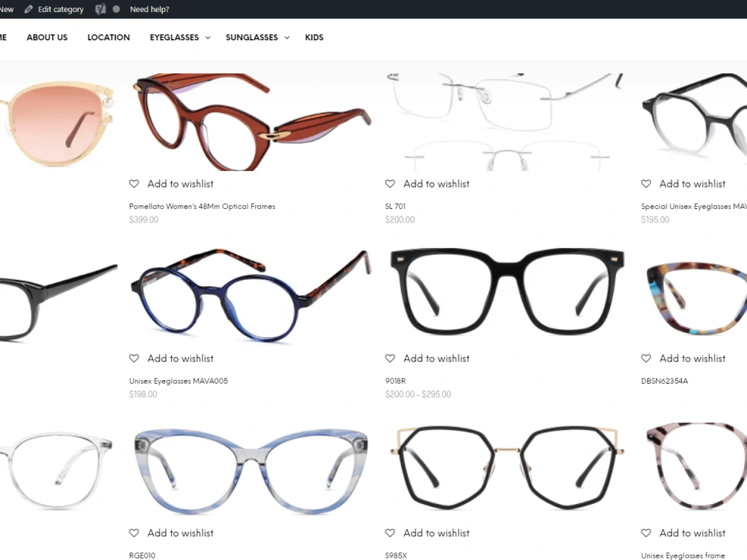Image resolution: width=747 pixels, height=560 pixels.
Task: Add DBSN62354A to wishlist
Action: pos(692,358)
